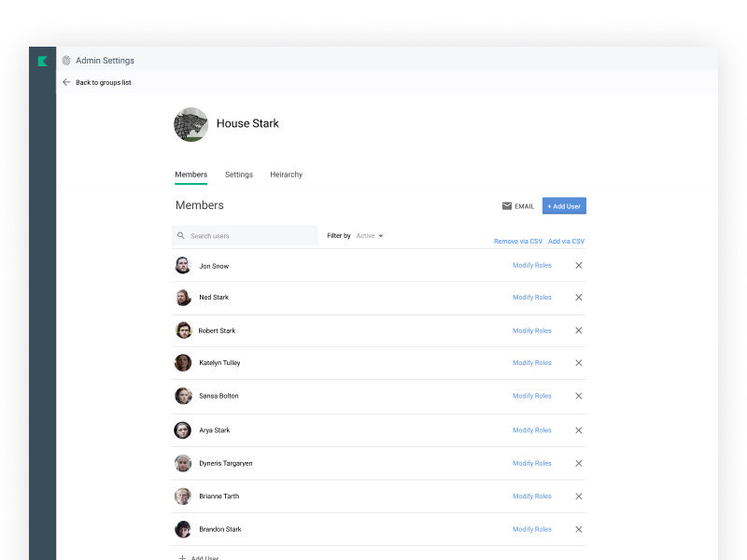Click the Email envelope icon
The height and width of the screenshot is (560, 747).
click(507, 206)
